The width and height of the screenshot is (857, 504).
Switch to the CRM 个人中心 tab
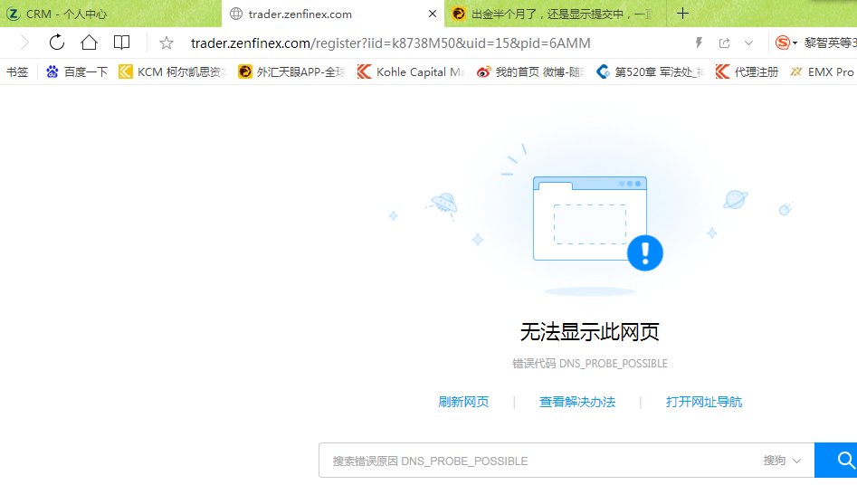click(x=110, y=14)
